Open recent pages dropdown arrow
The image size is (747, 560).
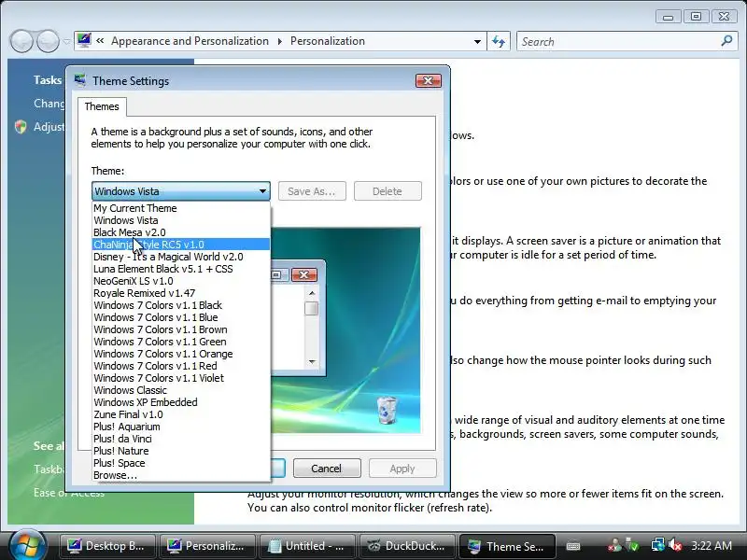click(x=66, y=42)
